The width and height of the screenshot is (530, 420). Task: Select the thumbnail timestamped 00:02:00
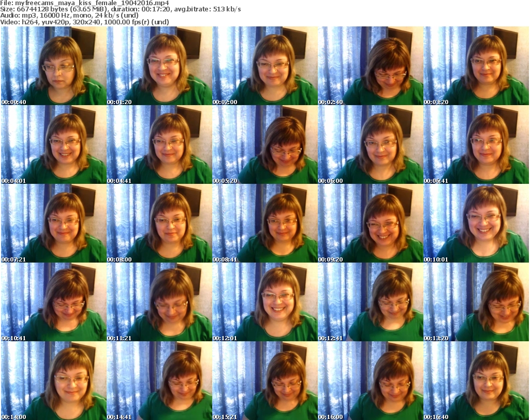click(265, 66)
